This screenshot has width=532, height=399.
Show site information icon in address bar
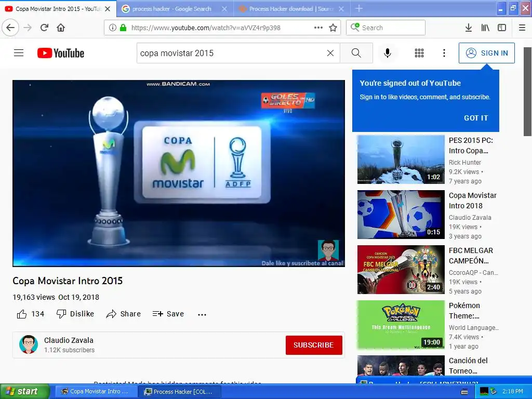click(112, 28)
